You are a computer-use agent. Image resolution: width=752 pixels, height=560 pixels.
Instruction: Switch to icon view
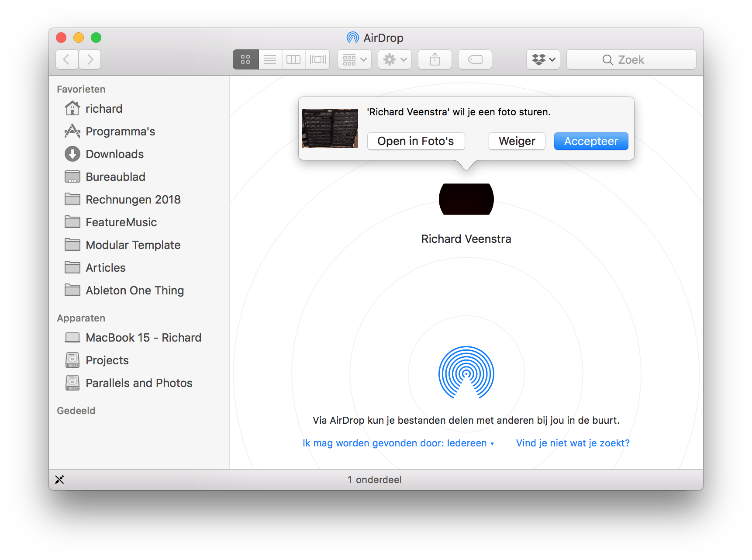(x=246, y=59)
